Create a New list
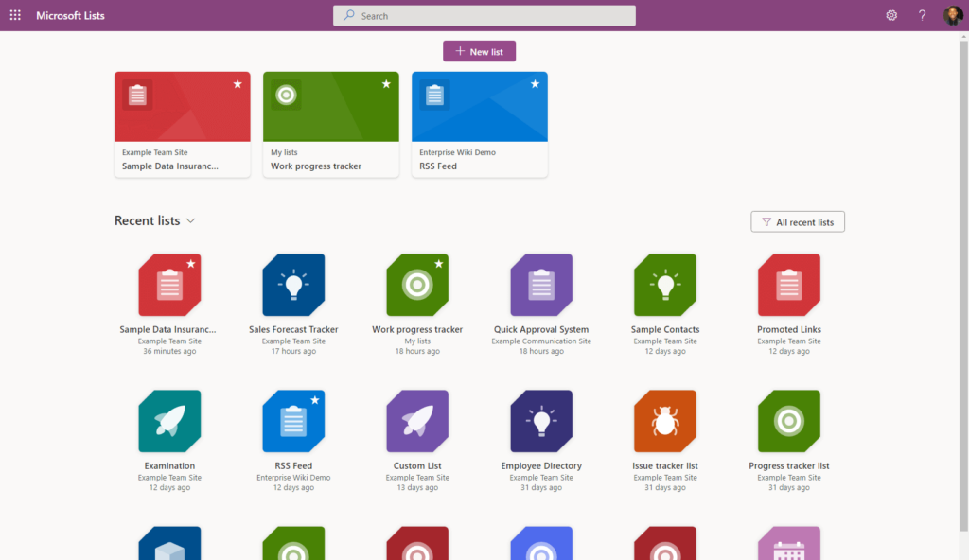The image size is (969, 560). tap(479, 51)
